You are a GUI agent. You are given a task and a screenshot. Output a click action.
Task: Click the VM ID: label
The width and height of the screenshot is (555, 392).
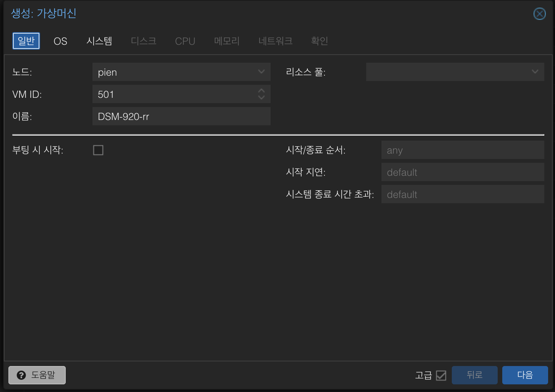point(27,94)
